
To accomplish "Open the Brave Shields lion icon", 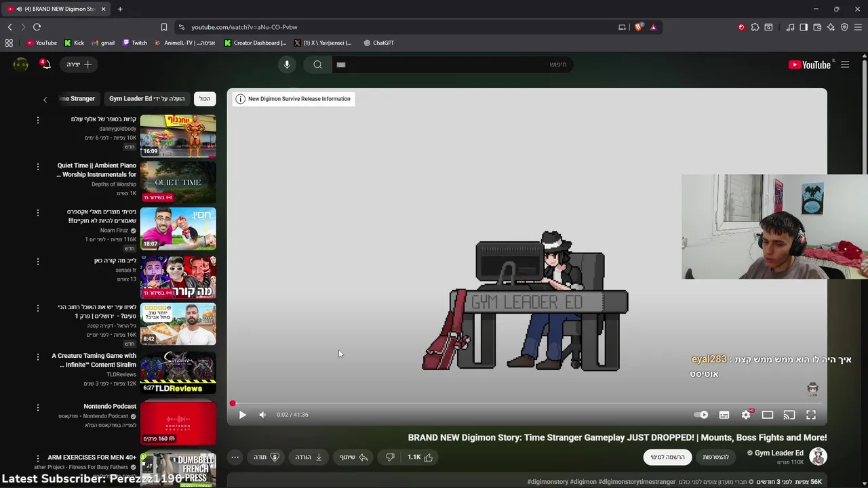I will (639, 27).
